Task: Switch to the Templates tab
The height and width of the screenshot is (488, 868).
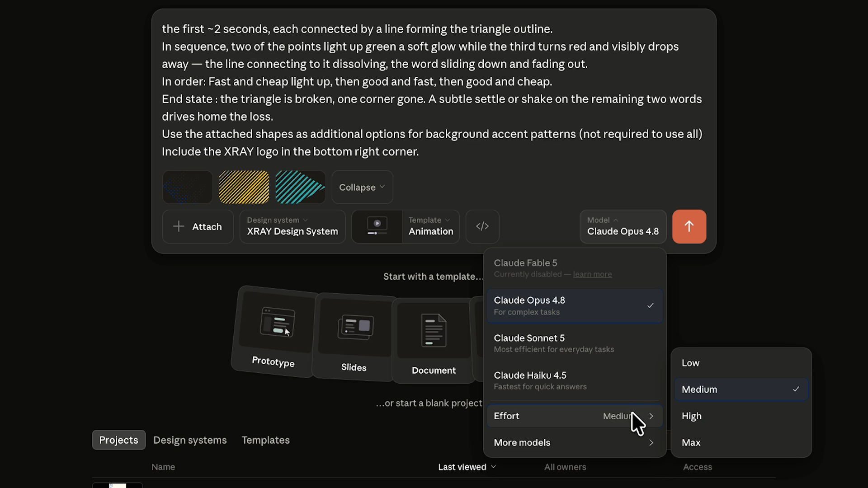Action: (x=266, y=440)
